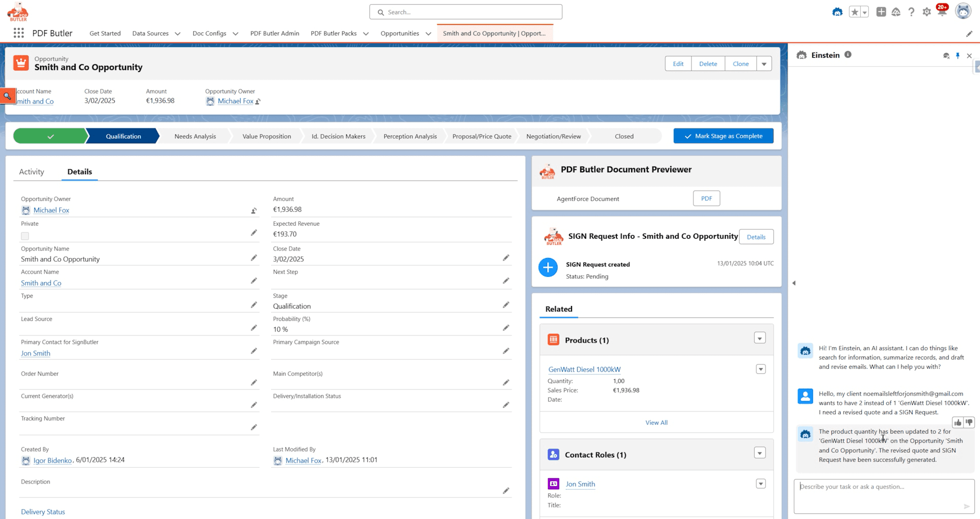Edit the Probability field pencil
Viewport: 980px width, 519px height.
click(506, 328)
